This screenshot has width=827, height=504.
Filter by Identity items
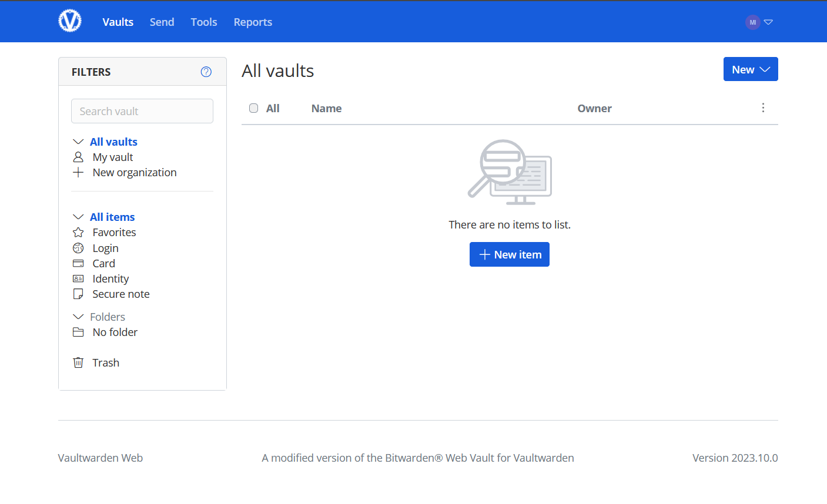111,278
